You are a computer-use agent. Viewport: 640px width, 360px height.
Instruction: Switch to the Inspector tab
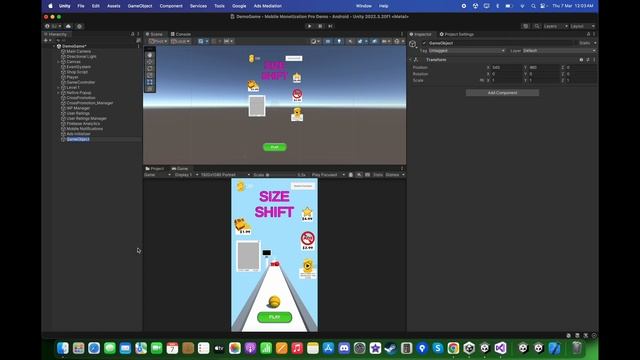[421, 34]
